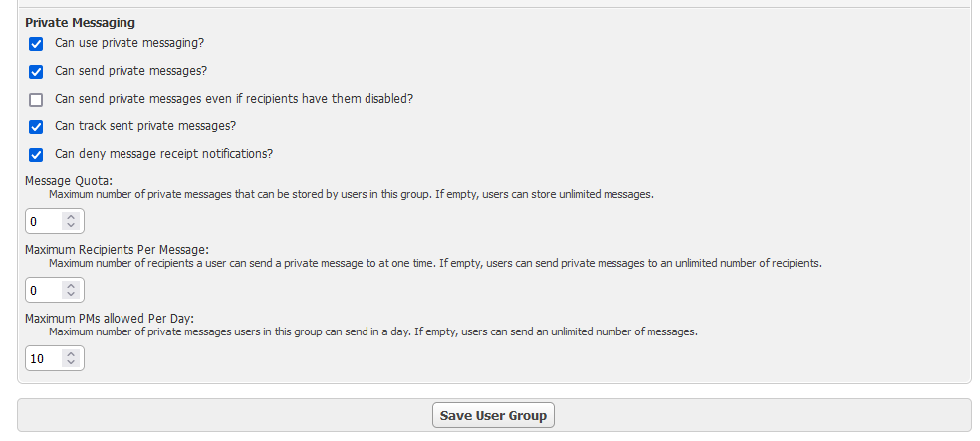980x441 pixels.
Task: Uncheck 'Can track sent private messages?'
Action: pos(37,127)
